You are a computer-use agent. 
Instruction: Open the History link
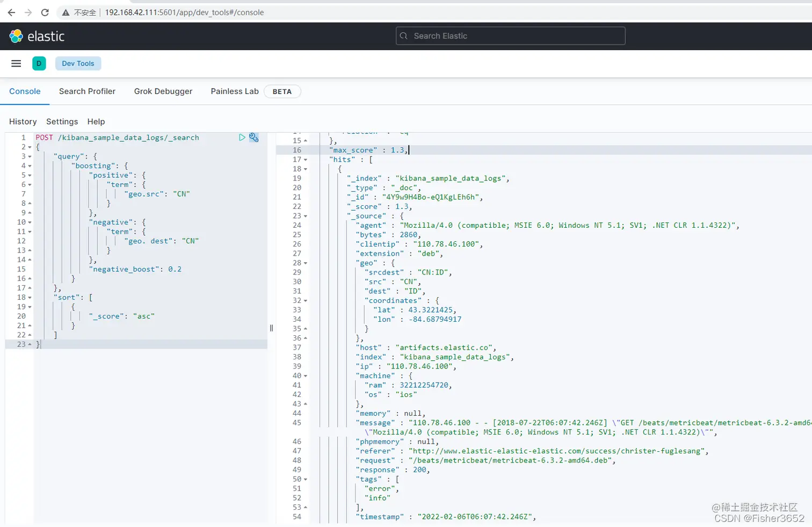[x=23, y=122]
